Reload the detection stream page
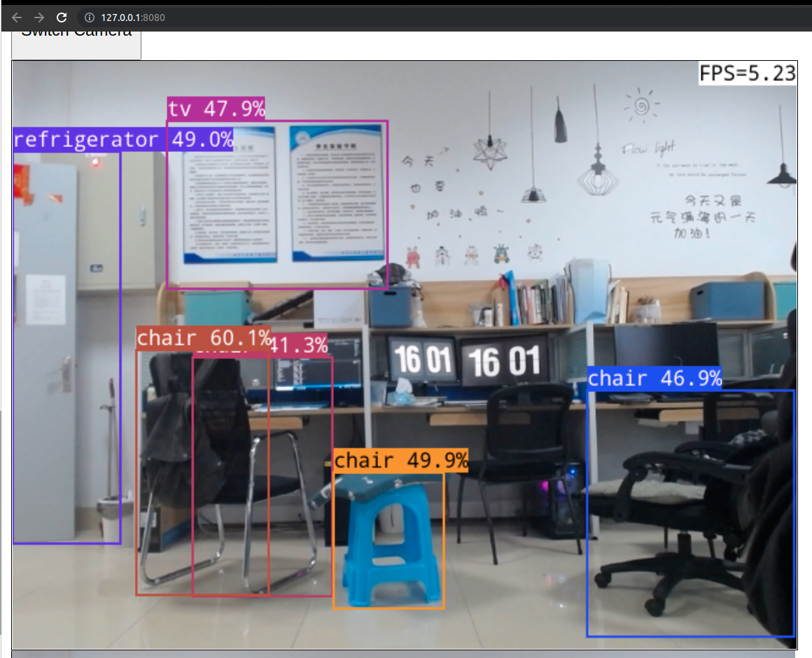This screenshot has width=812, height=658. click(x=62, y=17)
